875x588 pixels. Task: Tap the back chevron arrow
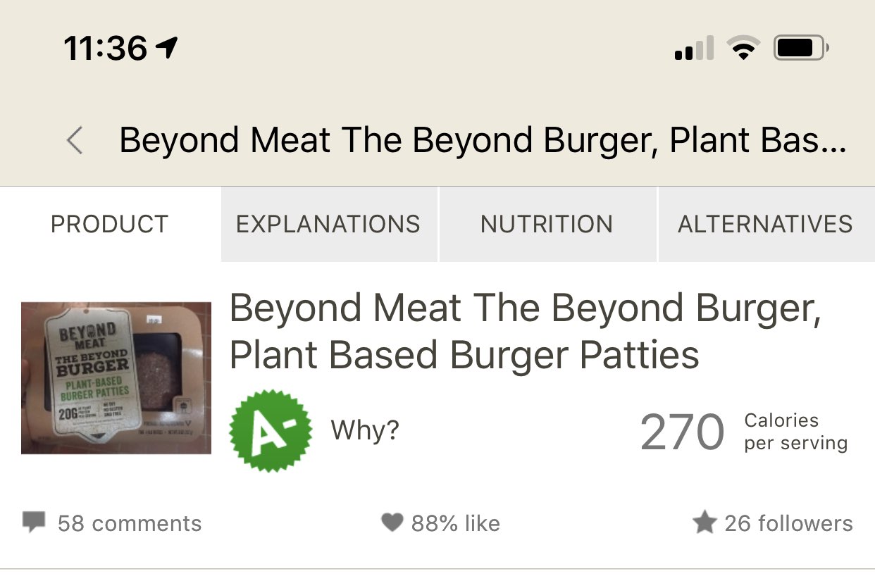(x=75, y=141)
